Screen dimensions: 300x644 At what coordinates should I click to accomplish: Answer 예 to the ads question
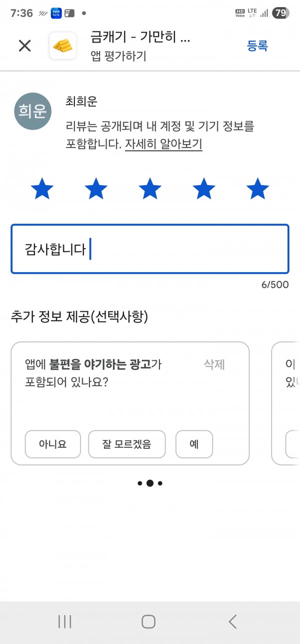click(194, 444)
